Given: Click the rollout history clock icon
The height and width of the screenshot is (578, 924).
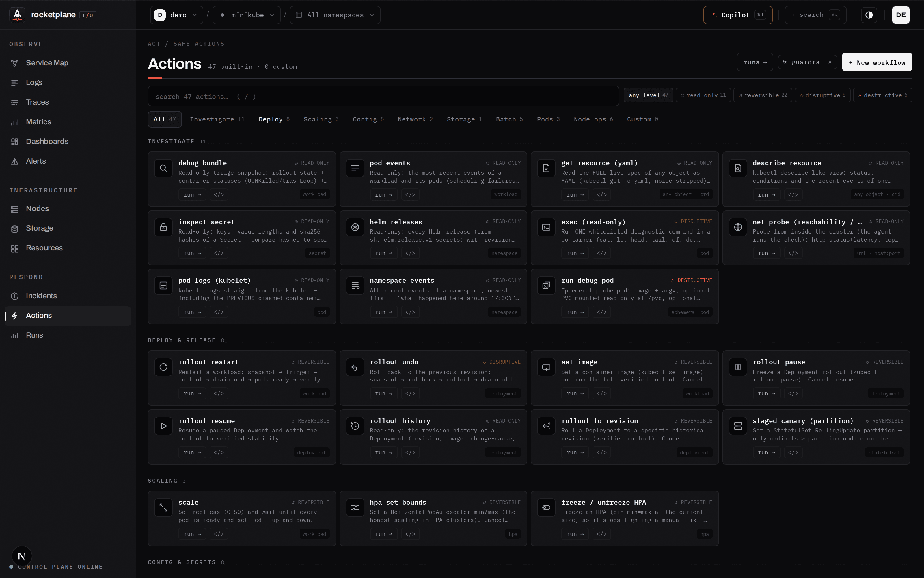Looking at the screenshot, I should [x=355, y=426].
